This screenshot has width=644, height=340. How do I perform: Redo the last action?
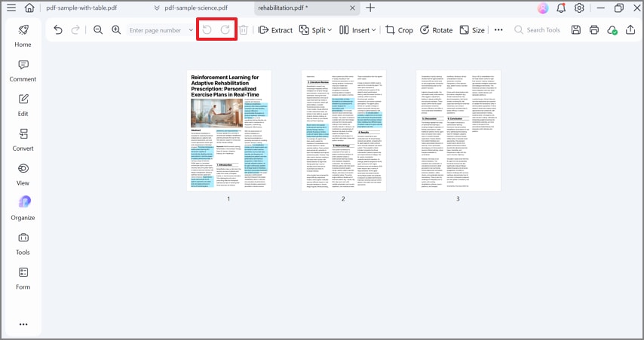75,30
